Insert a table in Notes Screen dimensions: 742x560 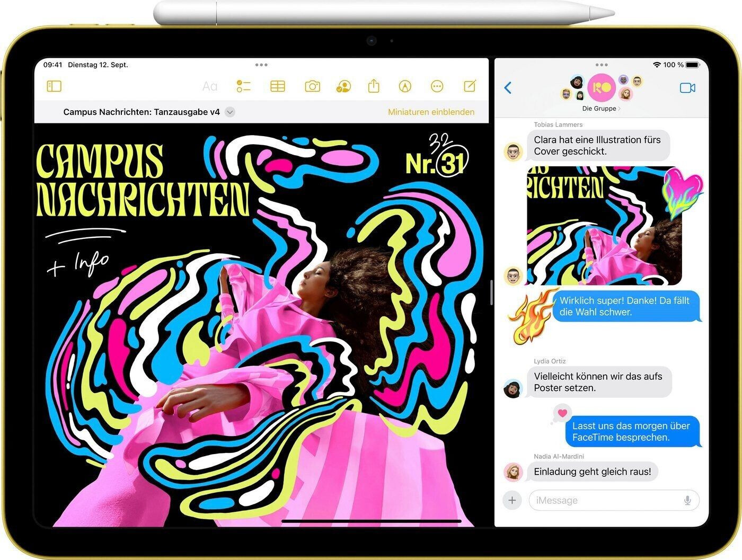point(278,86)
